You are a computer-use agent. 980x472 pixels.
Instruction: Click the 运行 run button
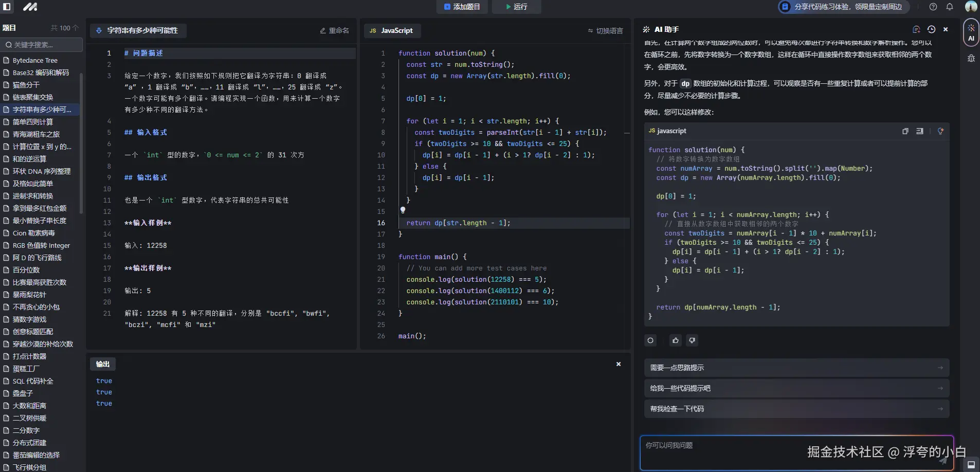click(516, 7)
